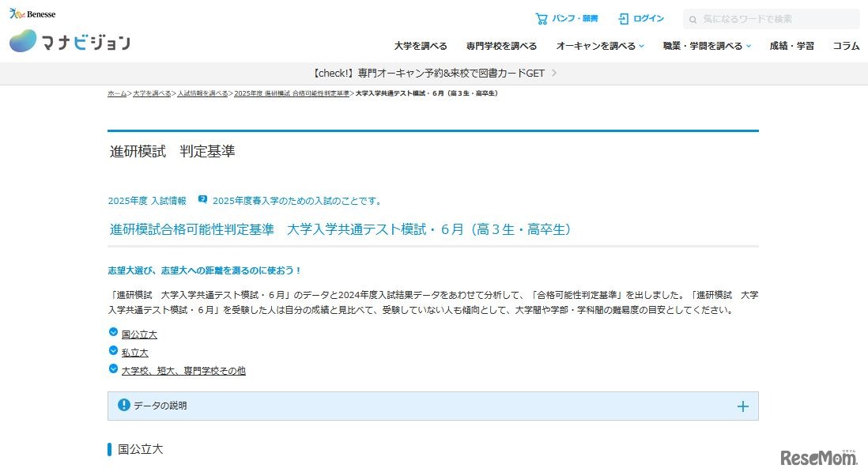The image size is (868, 476).
Task: Click the パンフ・願書 shopping cart icon
Action: (542, 17)
